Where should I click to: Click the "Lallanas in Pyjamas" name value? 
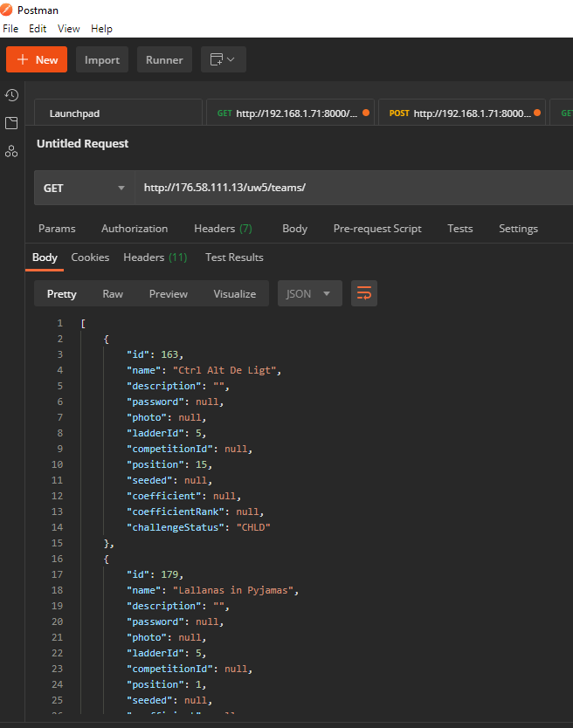pyautogui.click(x=234, y=590)
